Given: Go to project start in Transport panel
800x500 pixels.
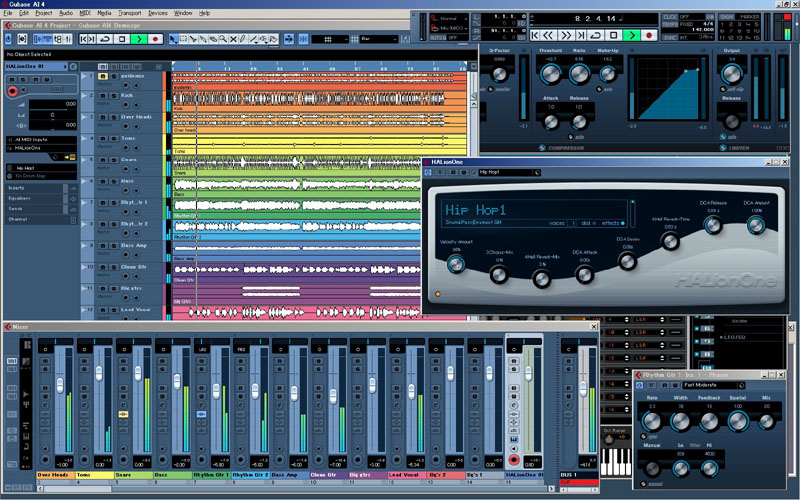Looking at the screenshot, I should click(x=535, y=35).
